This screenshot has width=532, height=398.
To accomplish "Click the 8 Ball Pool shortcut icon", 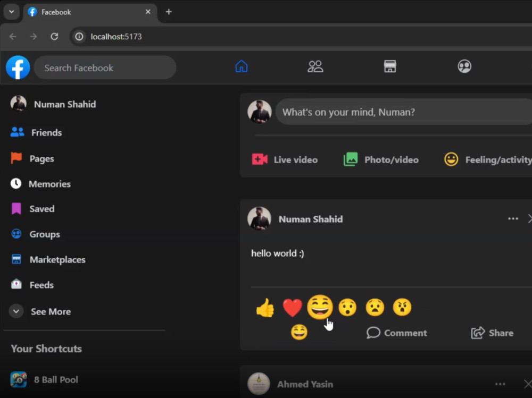I will tap(18, 379).
